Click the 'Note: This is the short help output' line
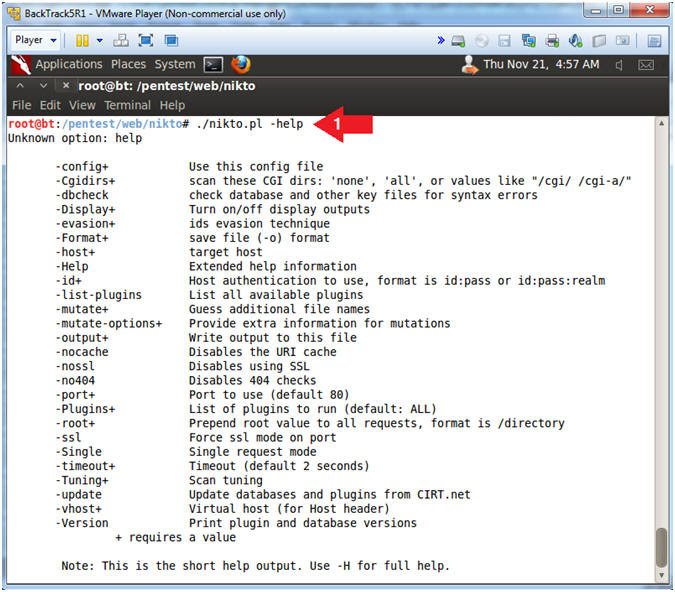The height and width of the screenshot is (592, 675). click(255, 566)
